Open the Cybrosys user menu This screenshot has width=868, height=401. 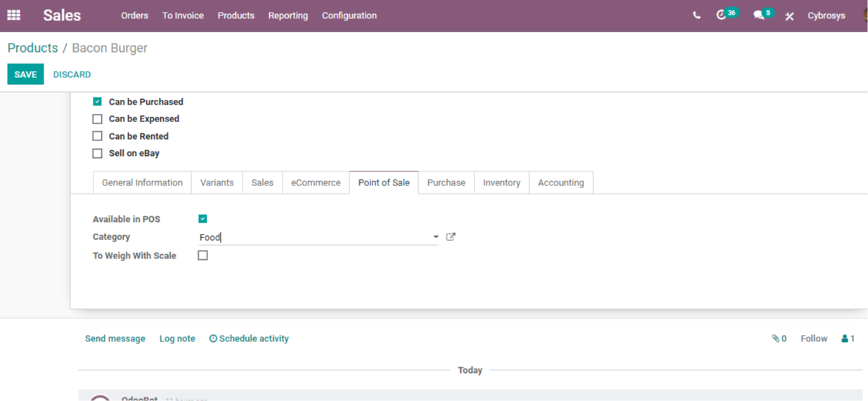point(827,15)
